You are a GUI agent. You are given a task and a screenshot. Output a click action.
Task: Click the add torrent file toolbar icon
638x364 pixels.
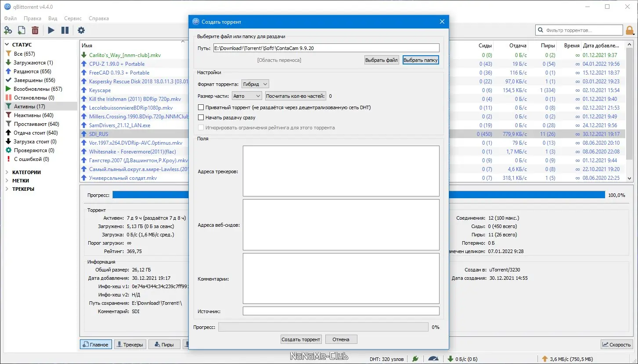tap(22, 30)
